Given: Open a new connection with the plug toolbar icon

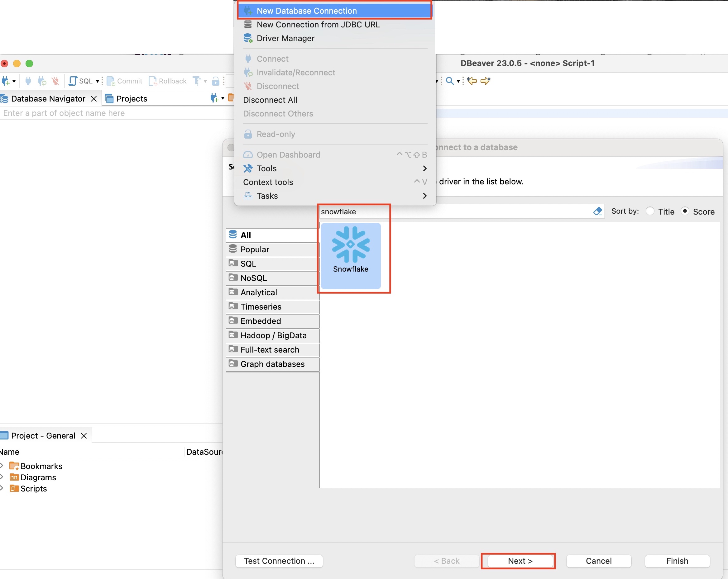Looking at the screenshot, I should click(x=6, y=81).
